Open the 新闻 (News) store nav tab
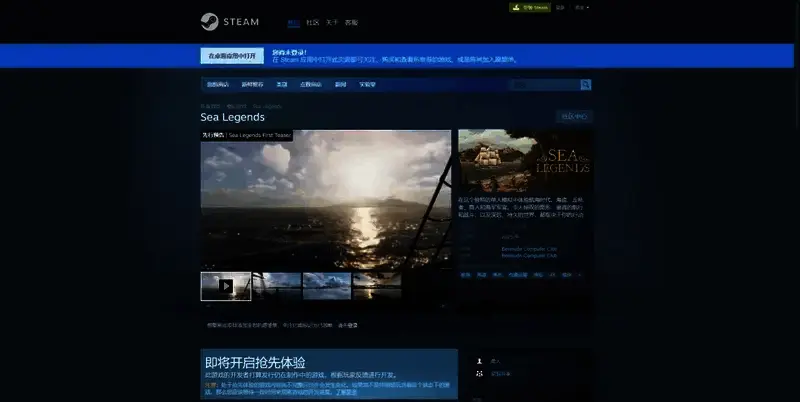The image size is (800, 402). pos(340,85)
